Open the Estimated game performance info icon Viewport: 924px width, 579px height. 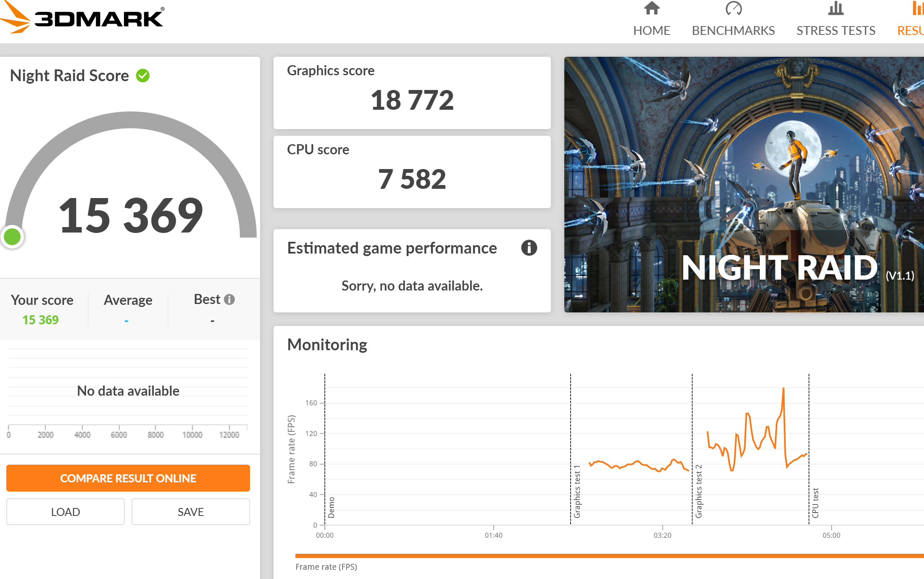tap(529, 248)
